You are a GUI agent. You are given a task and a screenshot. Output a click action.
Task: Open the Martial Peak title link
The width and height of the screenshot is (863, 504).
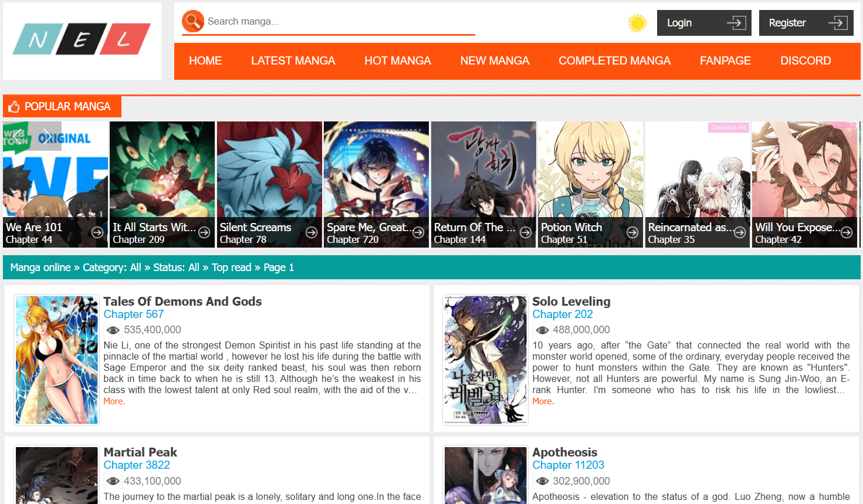coord(140,452)
